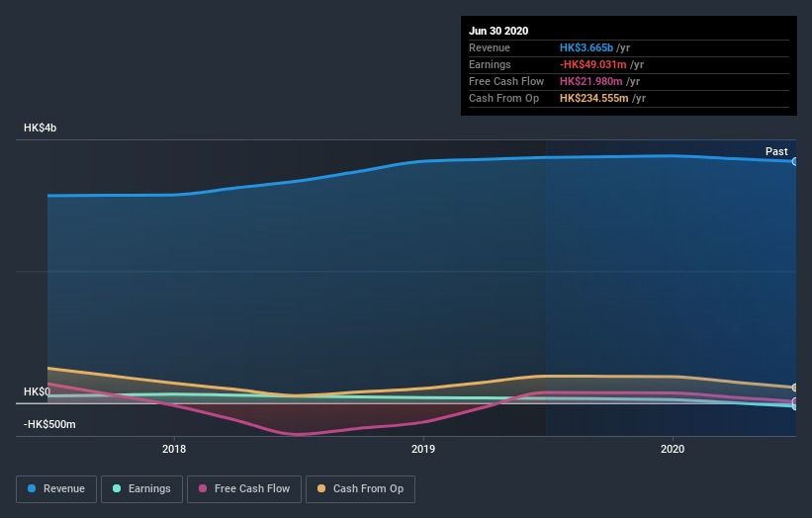812x518 pixels.
Task: Click the Cash From Op label in tooltip
Action: point(503,98)
